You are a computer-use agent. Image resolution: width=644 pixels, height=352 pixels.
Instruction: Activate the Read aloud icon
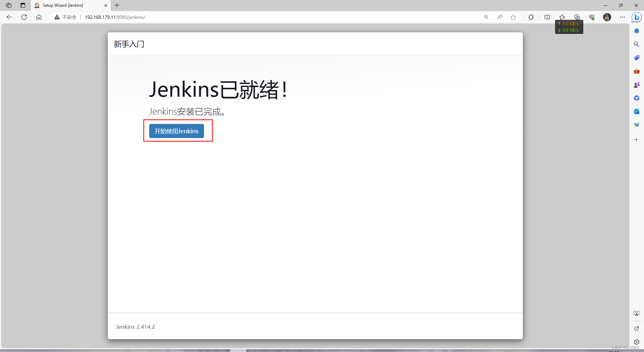click(x=500, y=17)
